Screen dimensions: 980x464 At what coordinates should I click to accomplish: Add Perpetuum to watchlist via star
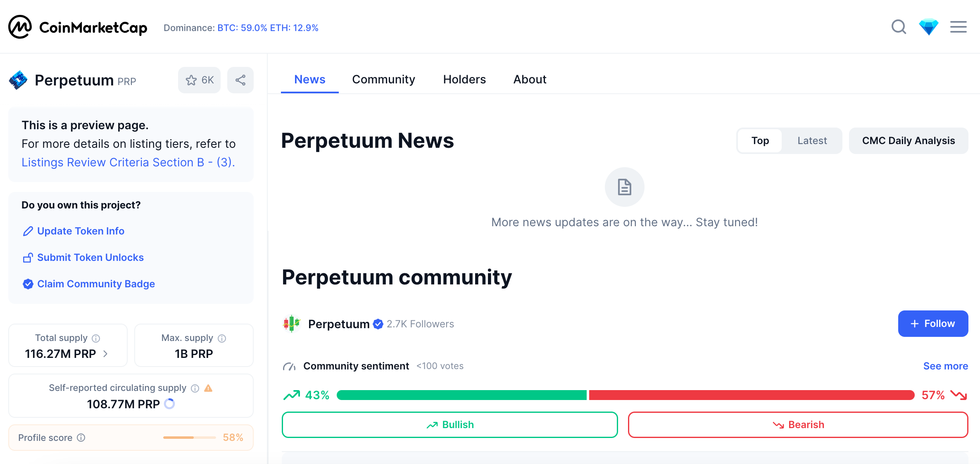tap(200, 80)
